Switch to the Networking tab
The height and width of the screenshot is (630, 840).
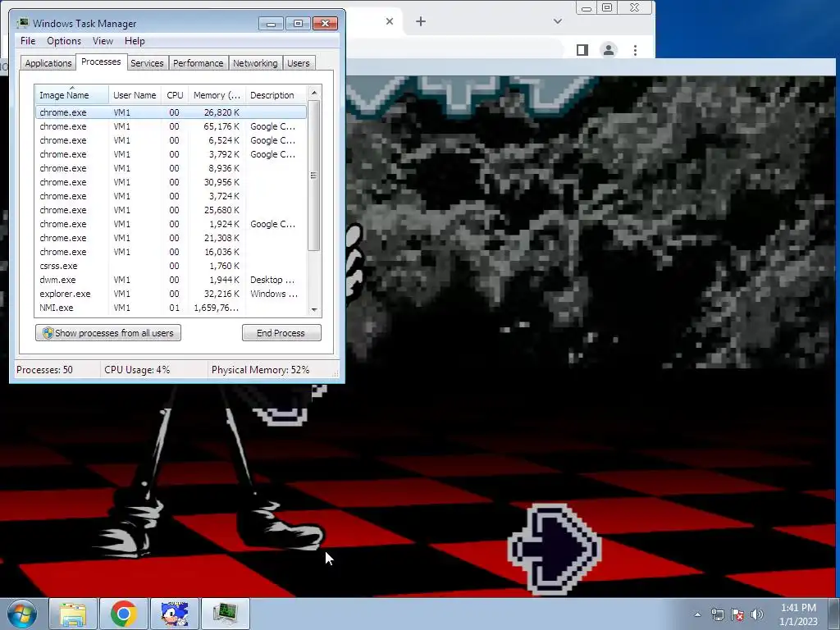[x=255, y=62]
